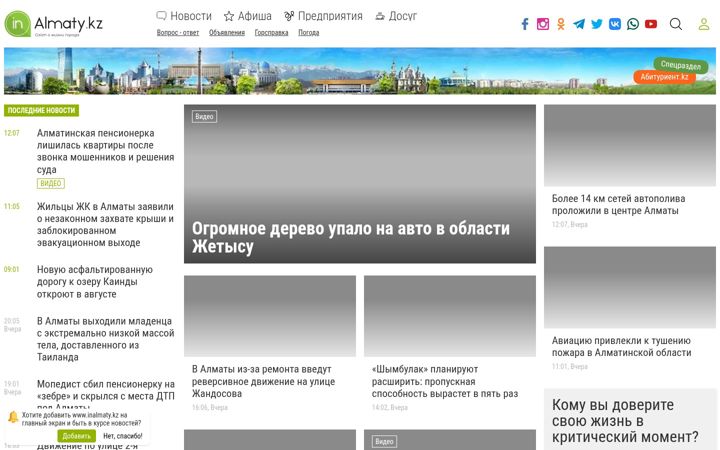Open news about дорогу к озеру Каинды
Screen dimensions: 720x450
click(x=95, y=281)
